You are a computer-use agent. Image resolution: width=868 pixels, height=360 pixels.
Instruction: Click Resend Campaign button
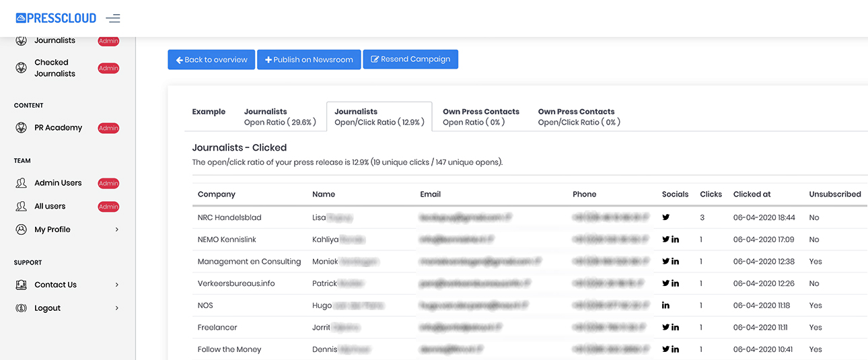tap(410, 59)
